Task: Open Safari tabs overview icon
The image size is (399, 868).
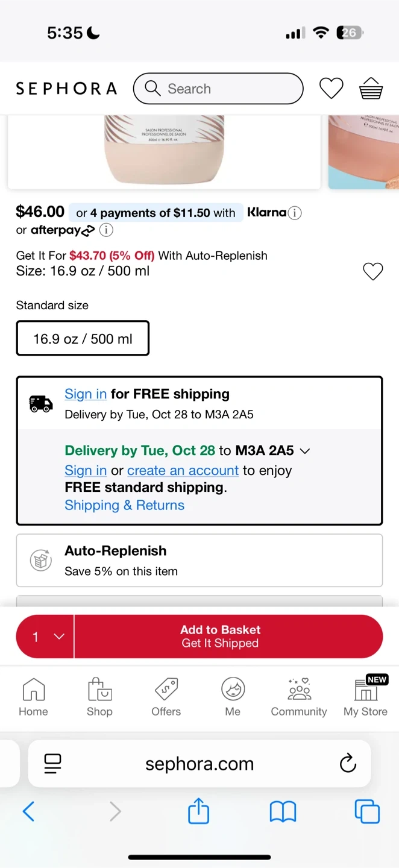Action: click(366, 811)
